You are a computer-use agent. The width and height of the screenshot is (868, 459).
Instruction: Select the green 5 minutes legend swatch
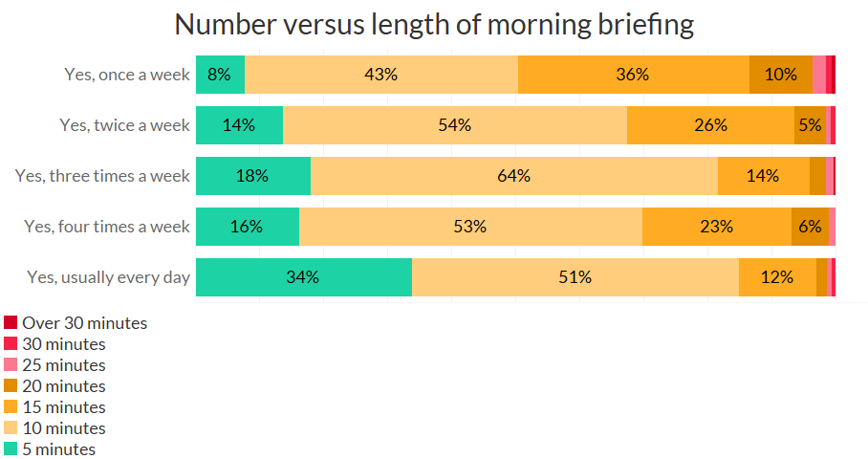pyautogui.click(x=11, y=449)
